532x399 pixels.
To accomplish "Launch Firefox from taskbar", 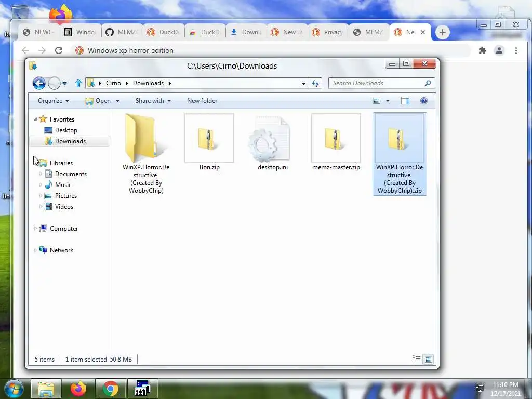I will (78, 389).
